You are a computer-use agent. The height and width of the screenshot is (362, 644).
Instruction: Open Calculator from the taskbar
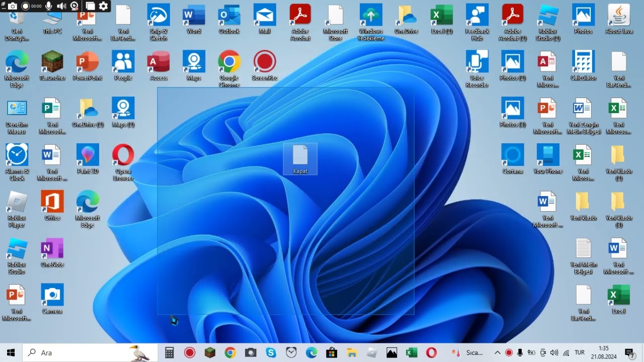coord(170,353)
